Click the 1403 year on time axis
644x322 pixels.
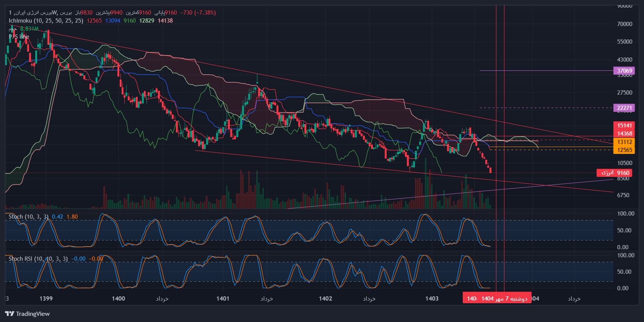pos(432,299)
